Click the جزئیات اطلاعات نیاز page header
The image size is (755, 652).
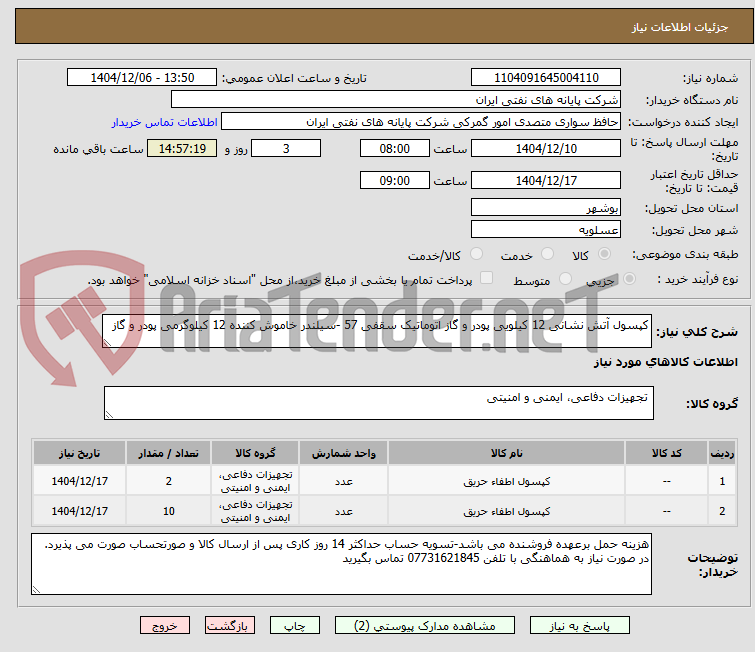(679, 27)
